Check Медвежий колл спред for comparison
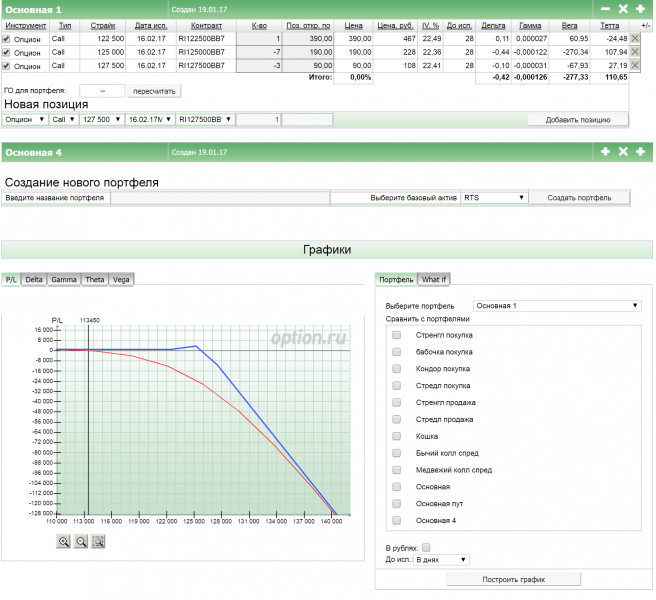 397,470
